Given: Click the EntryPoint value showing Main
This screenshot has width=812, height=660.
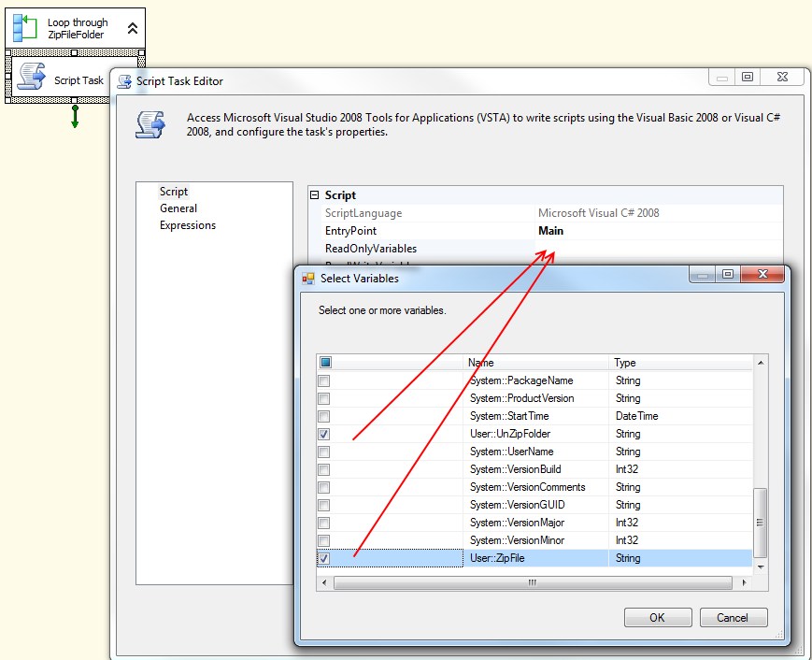Looking at the screenshot, I should (551, 230).
